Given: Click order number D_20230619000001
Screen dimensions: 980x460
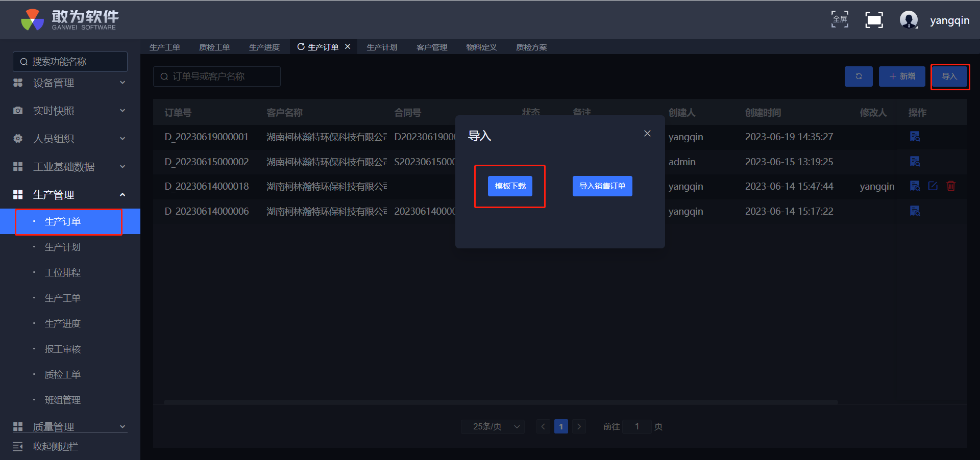Looking at the screenshot, I should point(206,137).
